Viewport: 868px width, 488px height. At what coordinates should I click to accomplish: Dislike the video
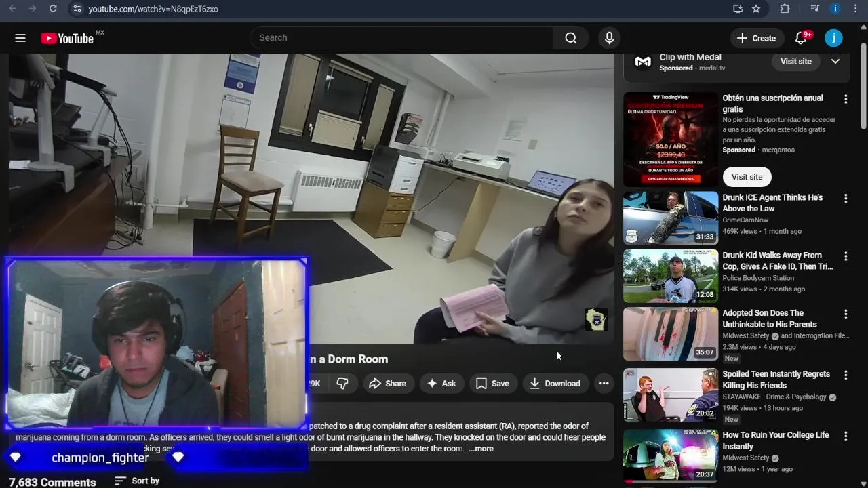342,384
